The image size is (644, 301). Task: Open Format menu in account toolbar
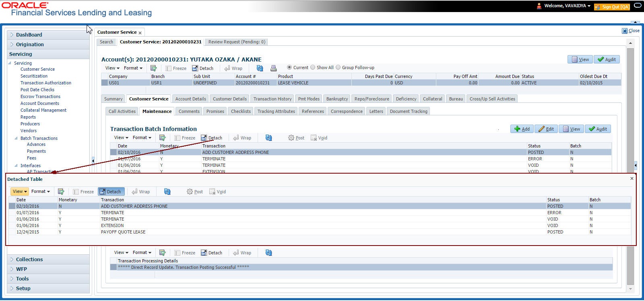(x=133, y=68)
